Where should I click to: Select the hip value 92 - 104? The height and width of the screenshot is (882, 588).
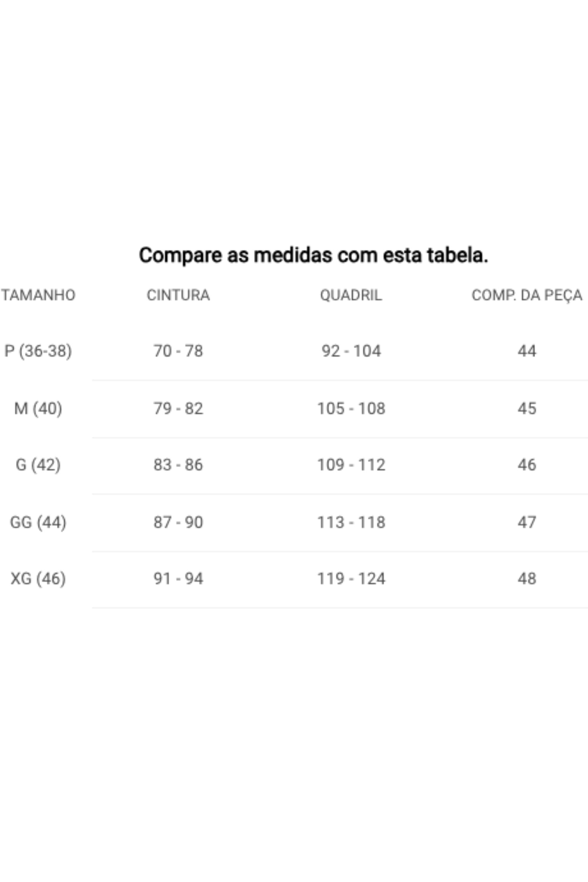[x=351, y=351]
